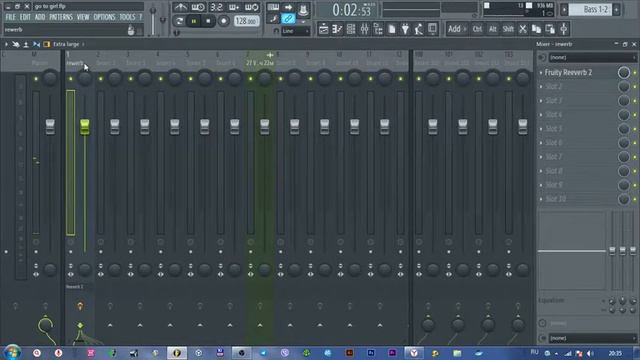640x360 pixels.
Task: Open the piano roll view icon
Action: click(337, 29)
